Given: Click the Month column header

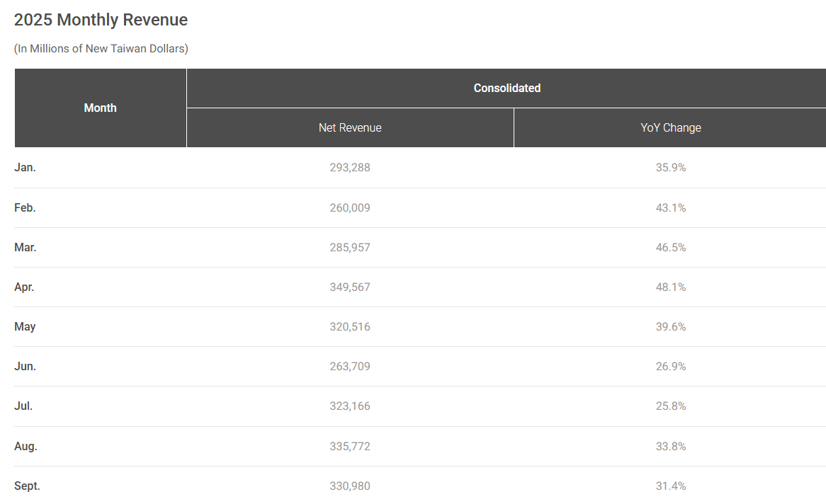Looking at the screenshot, I should pyautogui.click(x=100, y=108).
